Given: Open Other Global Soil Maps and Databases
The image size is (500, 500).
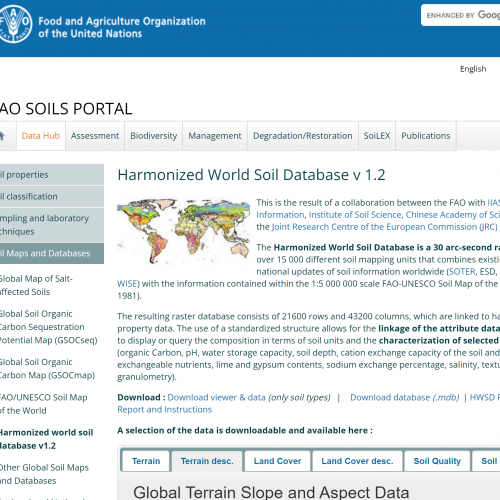Looking at the screenshot, I should coord(44,474).
